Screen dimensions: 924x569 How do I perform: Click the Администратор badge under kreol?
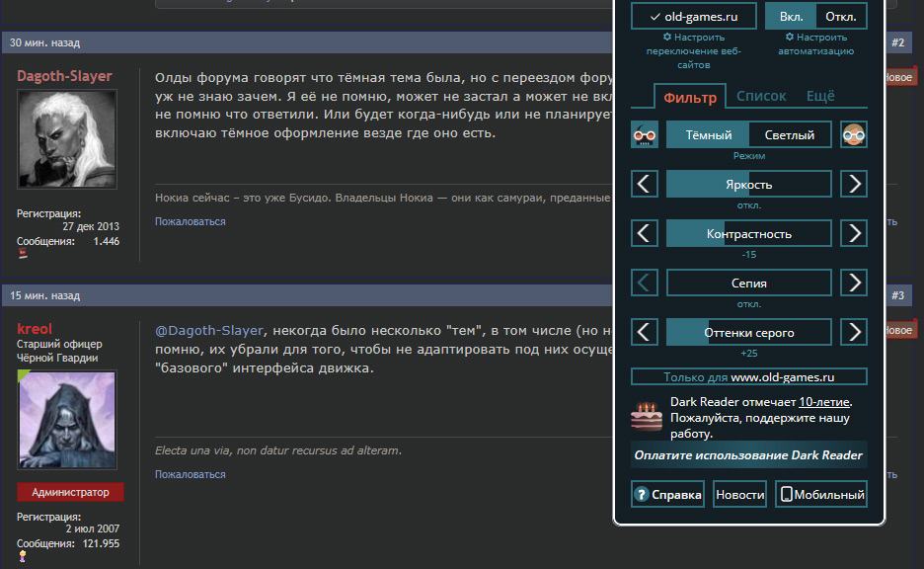(70, 492)
